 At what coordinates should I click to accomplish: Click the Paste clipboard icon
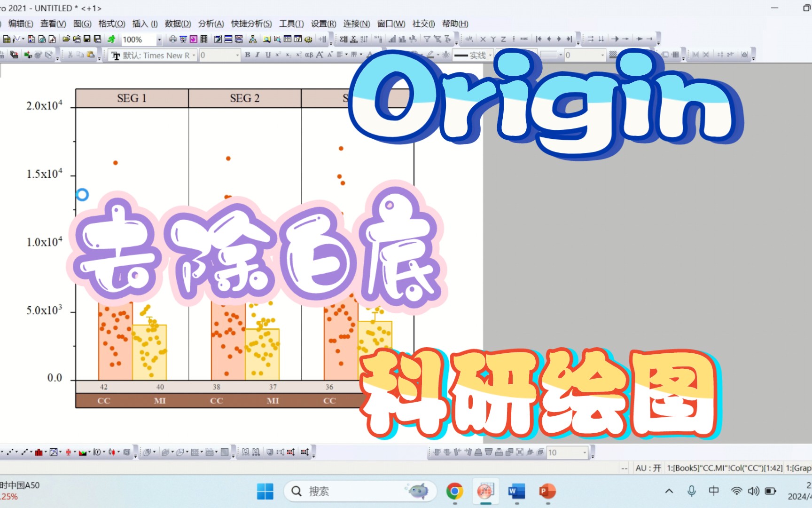pos(90,55)
